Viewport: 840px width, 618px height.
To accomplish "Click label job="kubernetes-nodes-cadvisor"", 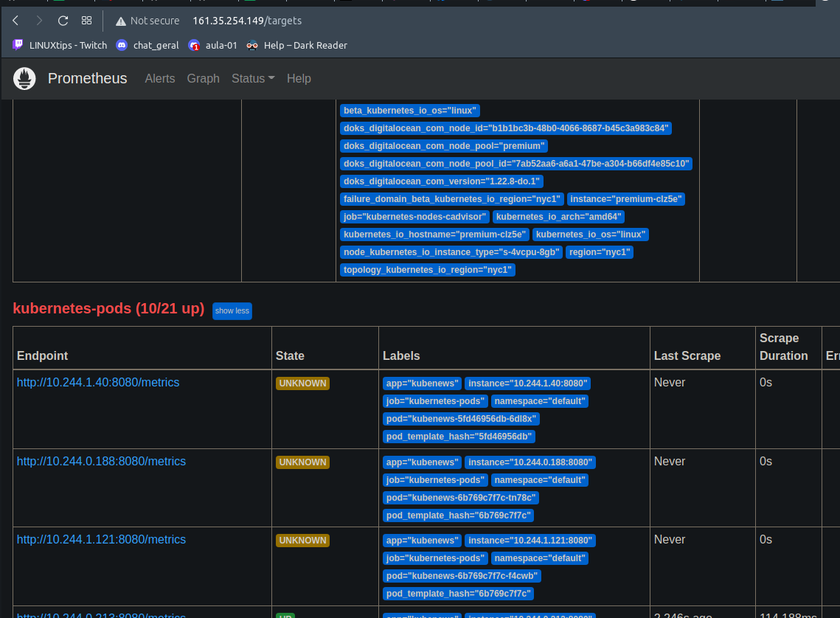I will point(414,217).
